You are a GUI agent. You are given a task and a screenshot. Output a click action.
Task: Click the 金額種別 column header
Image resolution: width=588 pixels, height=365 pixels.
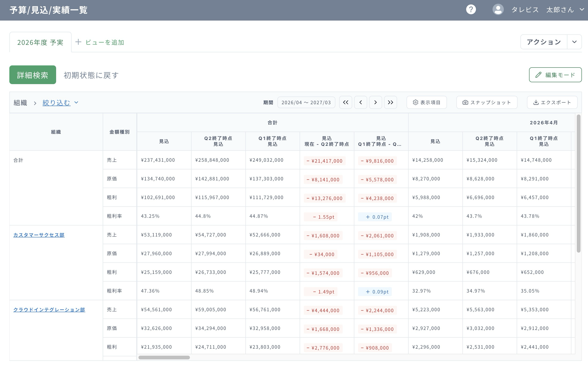[x=120, y=132]
